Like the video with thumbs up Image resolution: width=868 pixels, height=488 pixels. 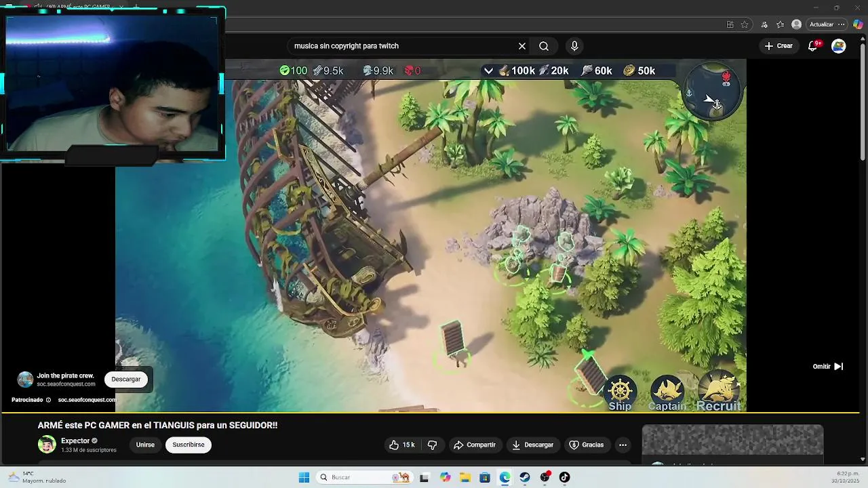click(x=401, y=445)
